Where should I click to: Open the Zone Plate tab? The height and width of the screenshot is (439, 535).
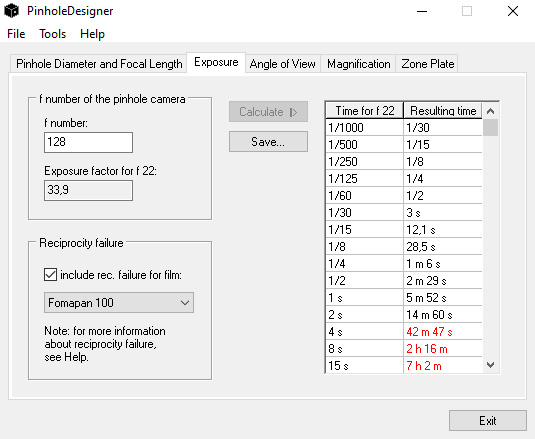coord(427,64)
